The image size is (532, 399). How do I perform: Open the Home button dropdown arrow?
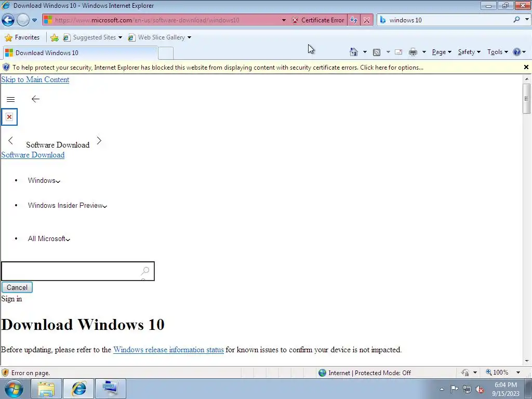(x=365, y=52)
